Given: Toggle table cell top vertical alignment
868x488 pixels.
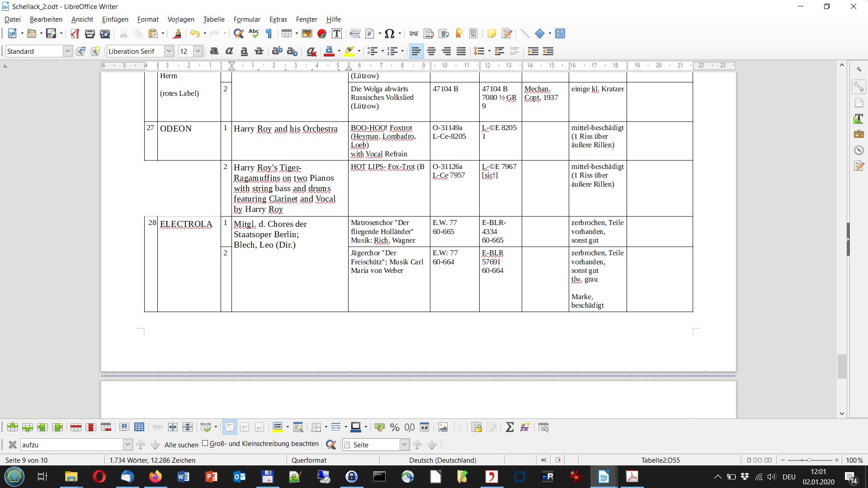Looking at the screenshot, I should [230, 427].
